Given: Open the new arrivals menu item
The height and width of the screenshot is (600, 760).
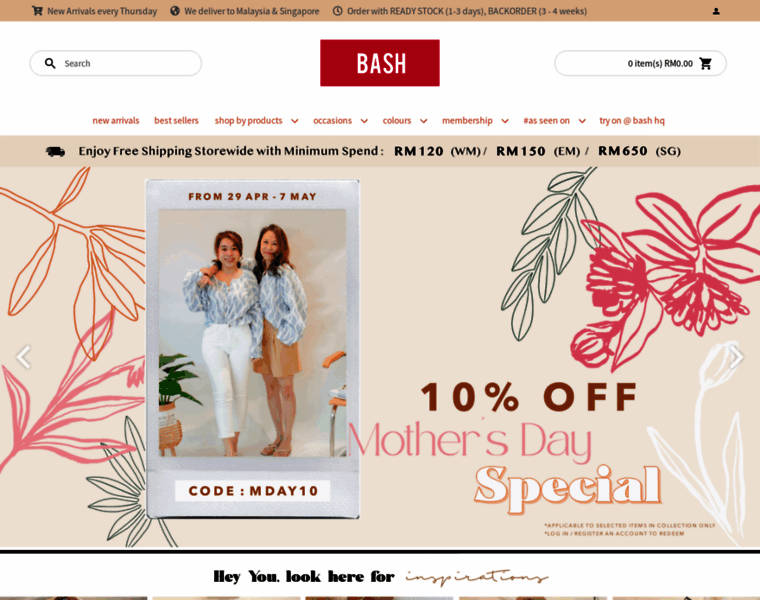Looking at the screenshot, I should coord(116,121).
